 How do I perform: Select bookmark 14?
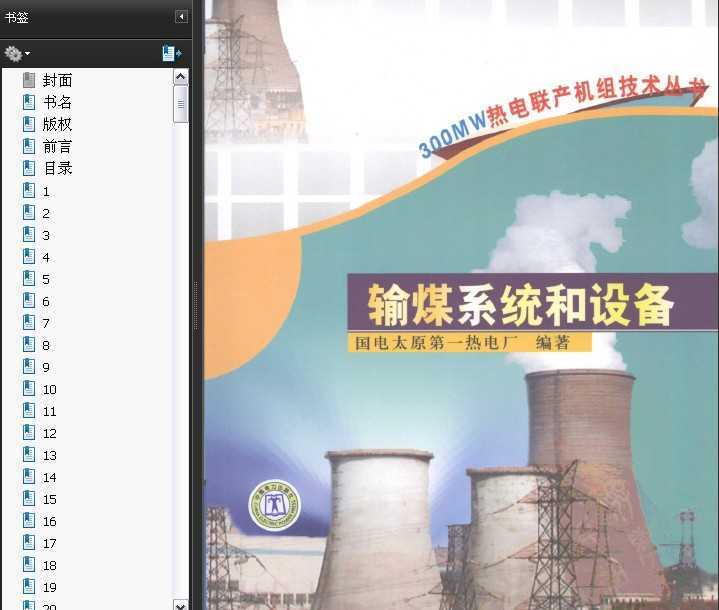click(50, 477)
